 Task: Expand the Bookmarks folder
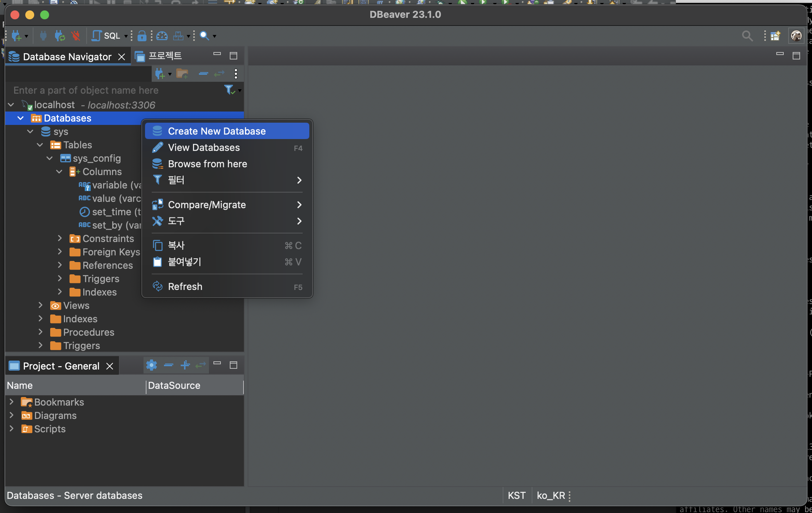point(12,402)
